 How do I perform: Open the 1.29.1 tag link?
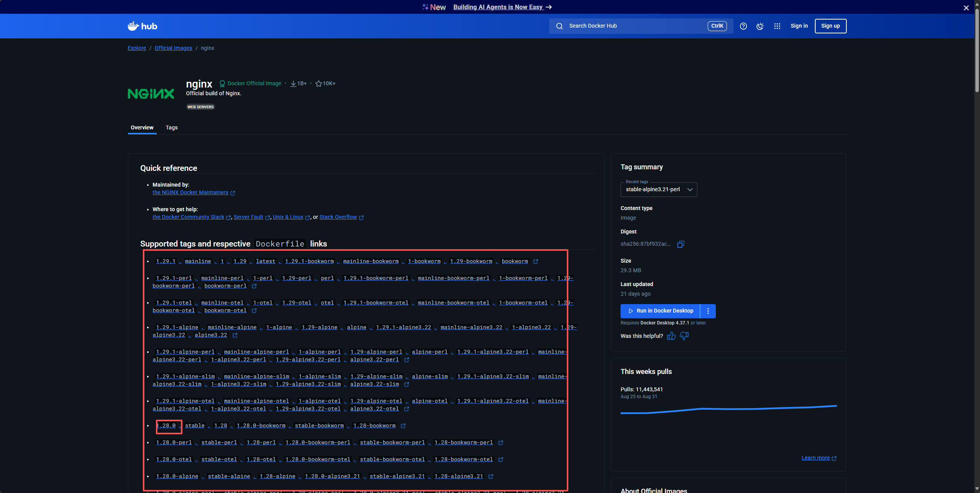pyautogui.click(x=166, y=261)
